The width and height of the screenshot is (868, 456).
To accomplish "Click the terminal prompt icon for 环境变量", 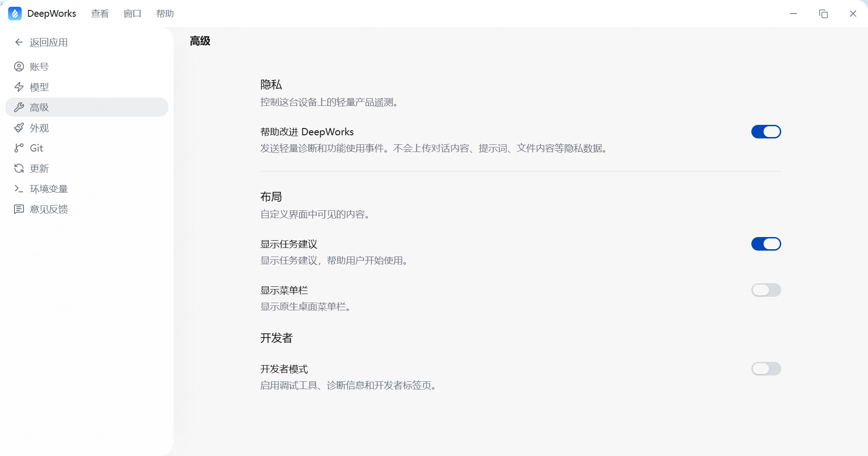I will (x=19, y=189).
